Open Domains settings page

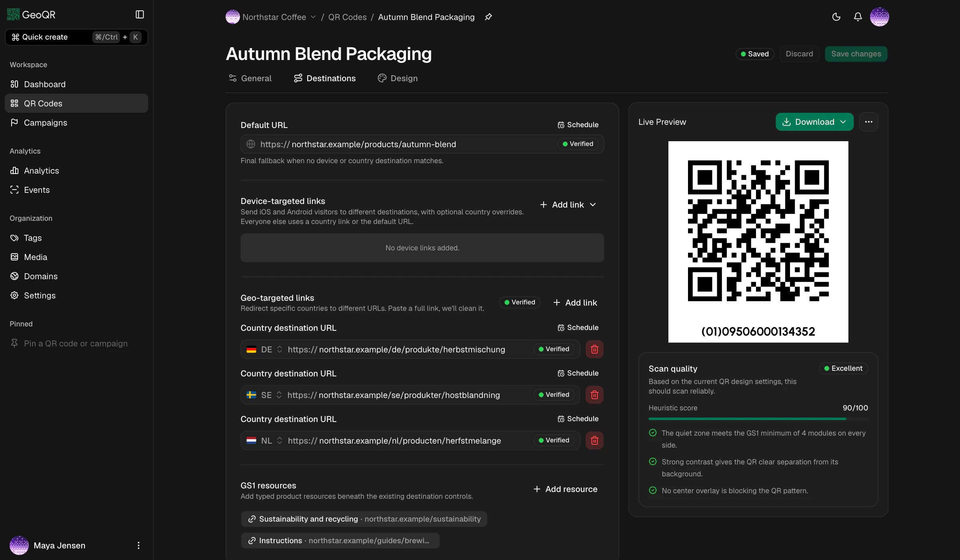click(76, 276)
